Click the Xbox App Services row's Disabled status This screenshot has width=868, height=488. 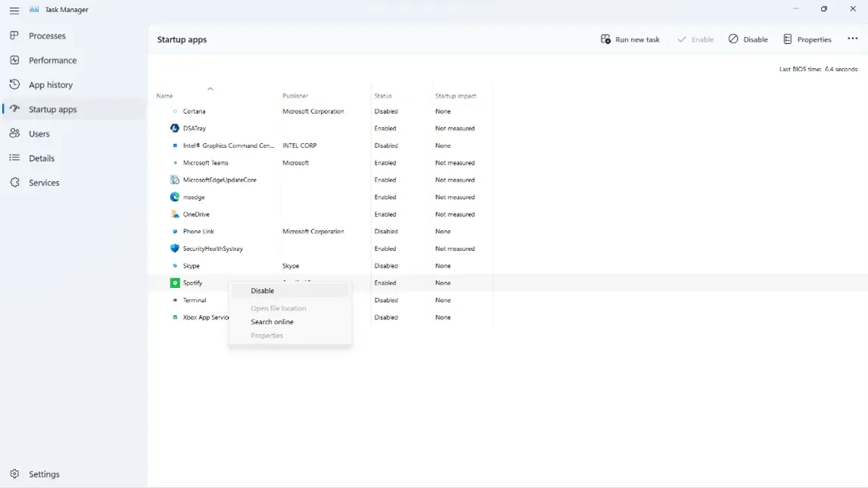click(386, 317)
